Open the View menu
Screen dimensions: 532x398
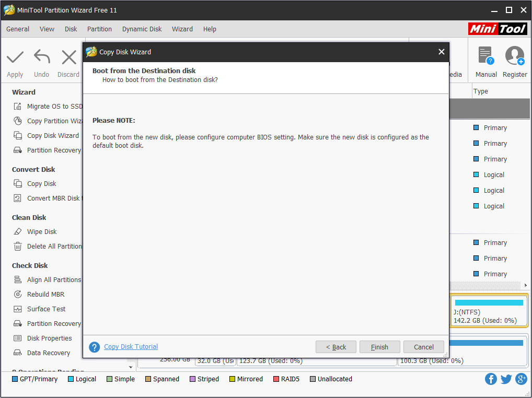[x=47, y=29]
